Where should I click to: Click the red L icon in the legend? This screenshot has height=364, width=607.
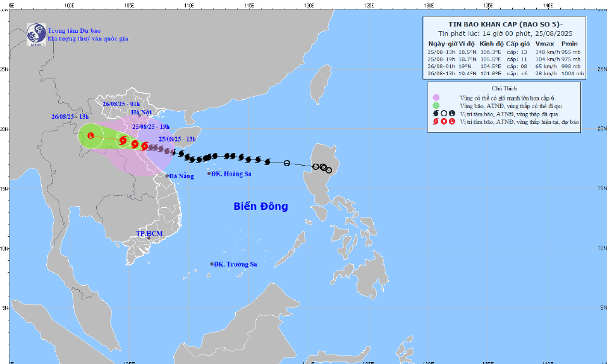pyautogui.click(x=451, y=121)
